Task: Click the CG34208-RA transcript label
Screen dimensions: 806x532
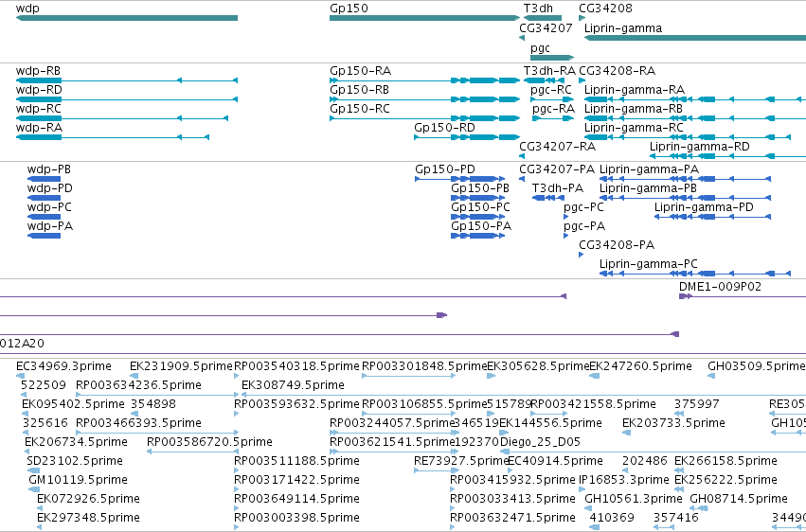Action: pos(617,71)
